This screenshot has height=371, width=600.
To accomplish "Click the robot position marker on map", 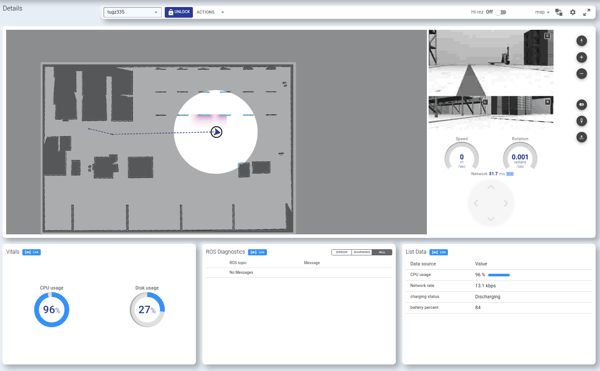I will pyautogui.click(x=217, y=132).
